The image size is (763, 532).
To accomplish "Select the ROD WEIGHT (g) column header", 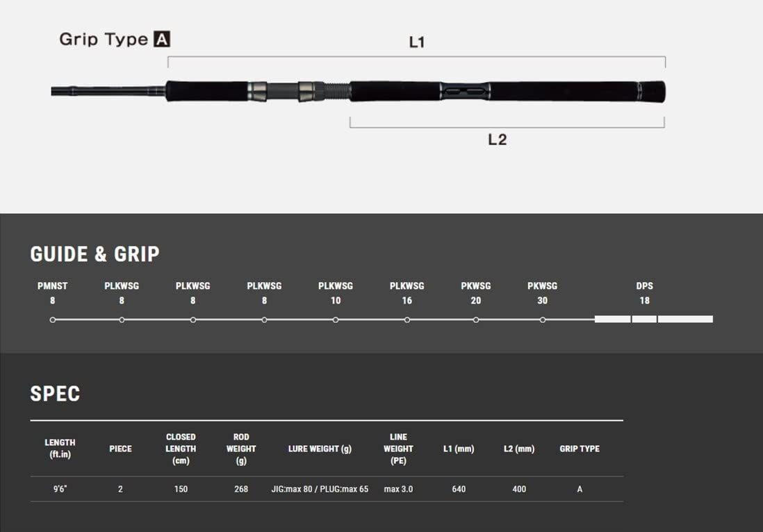I will point(241,449).
